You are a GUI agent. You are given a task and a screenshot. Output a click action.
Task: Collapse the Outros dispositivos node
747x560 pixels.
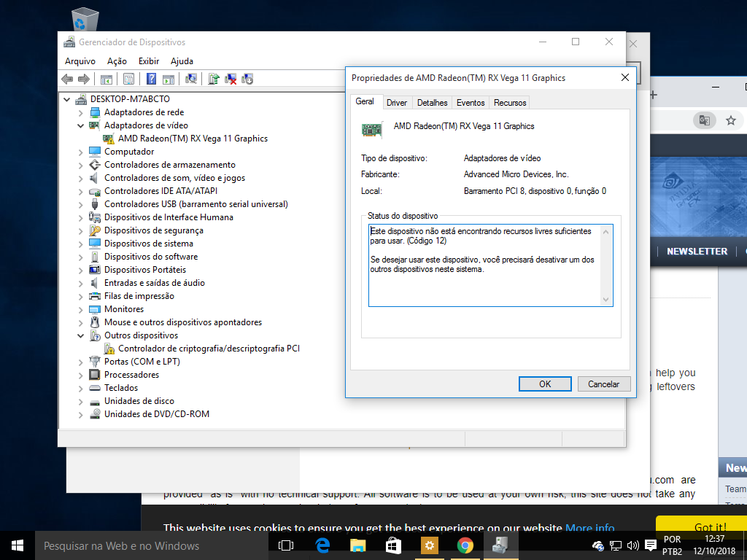[80, 335]
